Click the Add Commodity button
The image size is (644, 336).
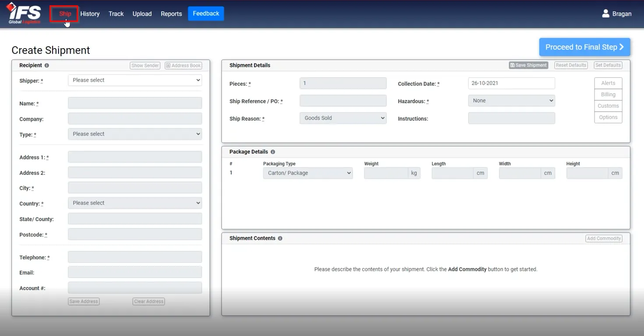click(x=604, y=238)
